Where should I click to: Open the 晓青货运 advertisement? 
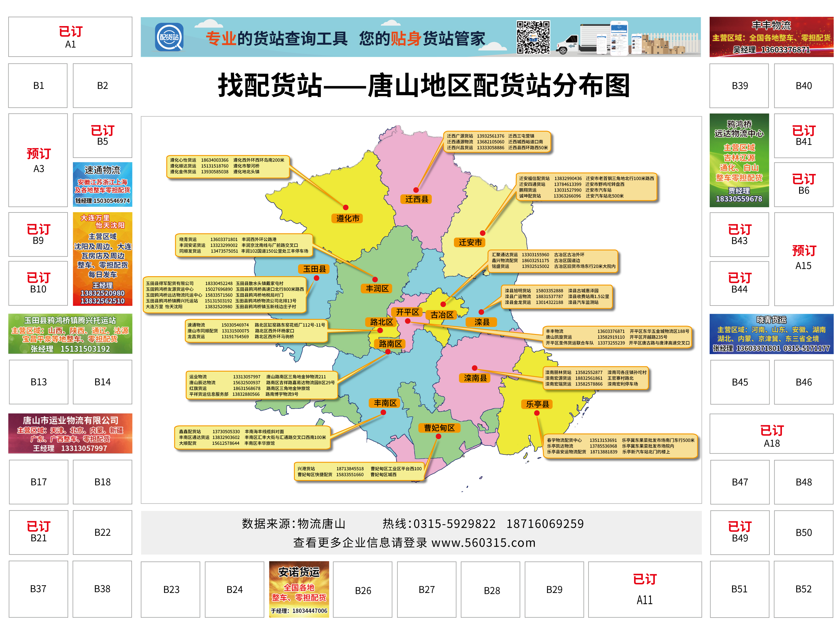coord(771,334)
